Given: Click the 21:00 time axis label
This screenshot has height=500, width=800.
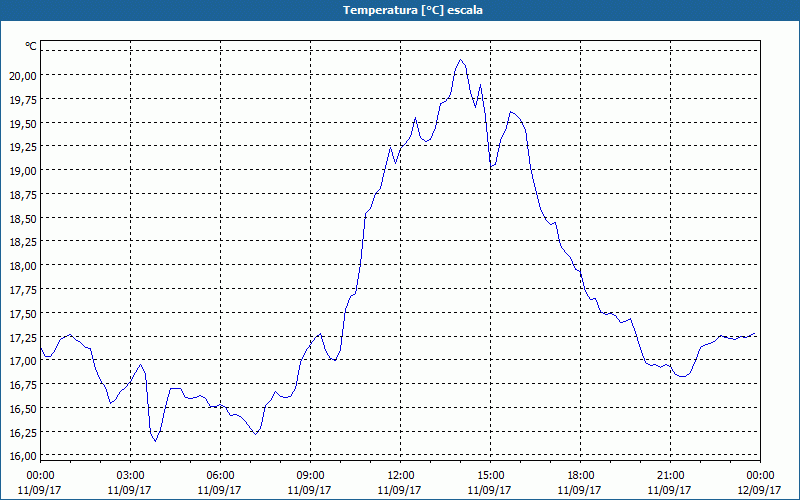Looking at the screenshot, I should point(670,476).
